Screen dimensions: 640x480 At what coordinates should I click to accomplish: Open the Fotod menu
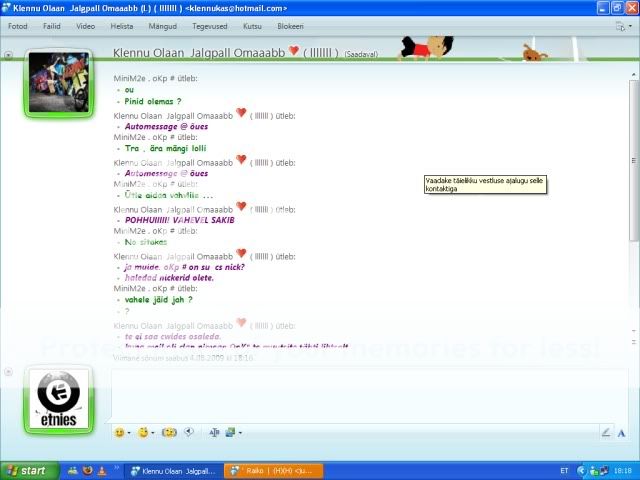click(x=18, y=25)
